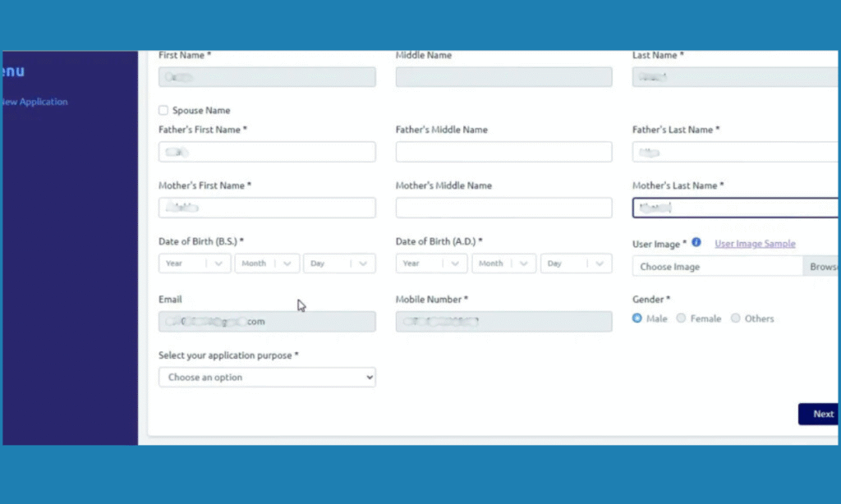Select New Application in the sidebar
The height and width of the screenshot is (504, 841).
click(x=34, y=101)
